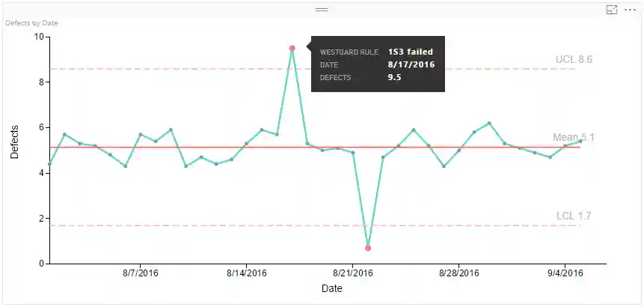Click the visual's drag handle grip

pos(322,10)
